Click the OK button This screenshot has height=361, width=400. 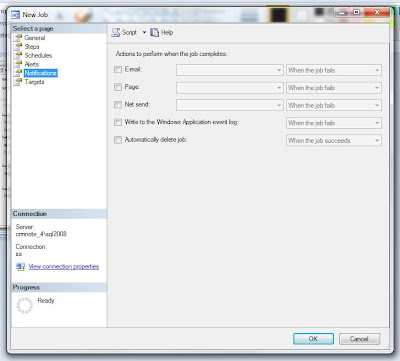(313, 339)
